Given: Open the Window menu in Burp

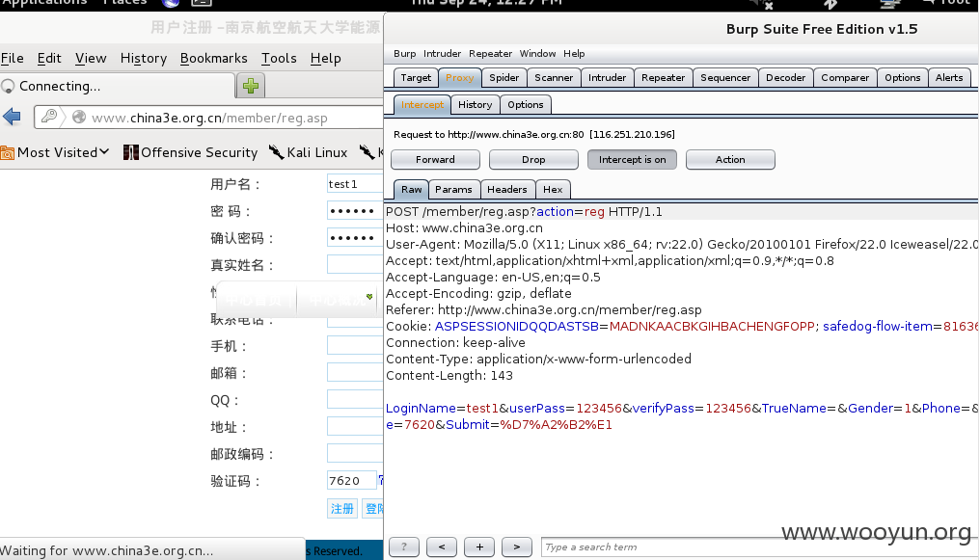Looking at the screenshot, I should [537, 54].
